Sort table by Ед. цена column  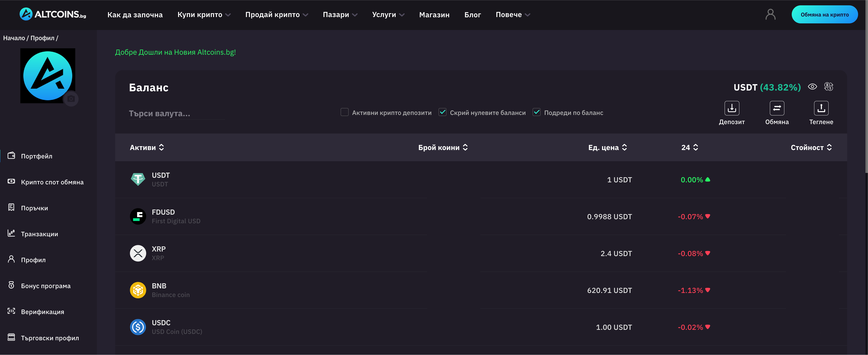click(607, 148)
